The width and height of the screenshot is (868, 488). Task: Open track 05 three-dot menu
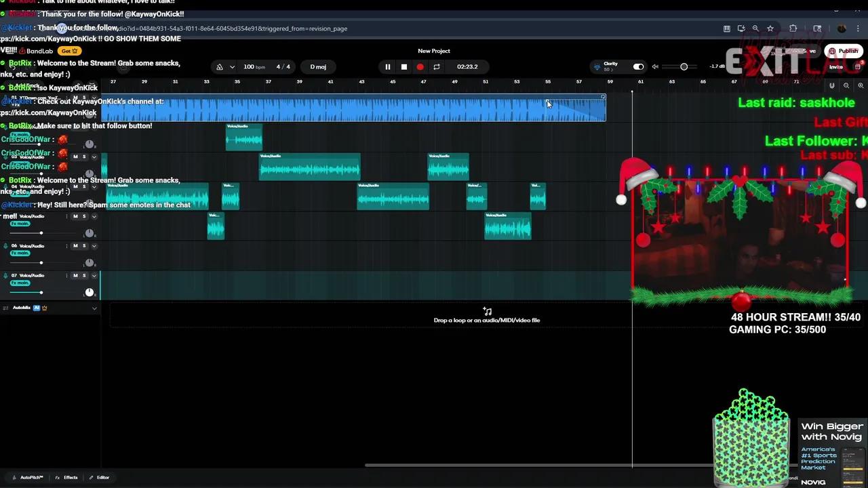(66, 216)
